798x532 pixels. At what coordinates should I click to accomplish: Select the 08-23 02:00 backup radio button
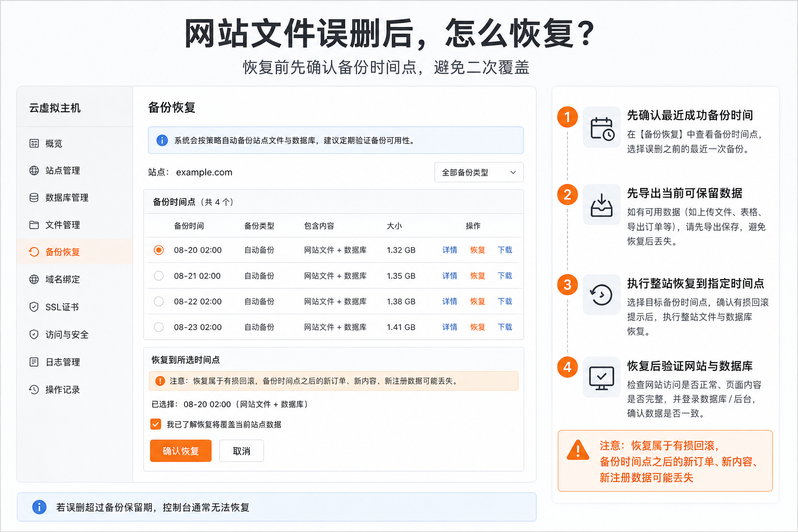pyautogui.click(x=159, y=327)
